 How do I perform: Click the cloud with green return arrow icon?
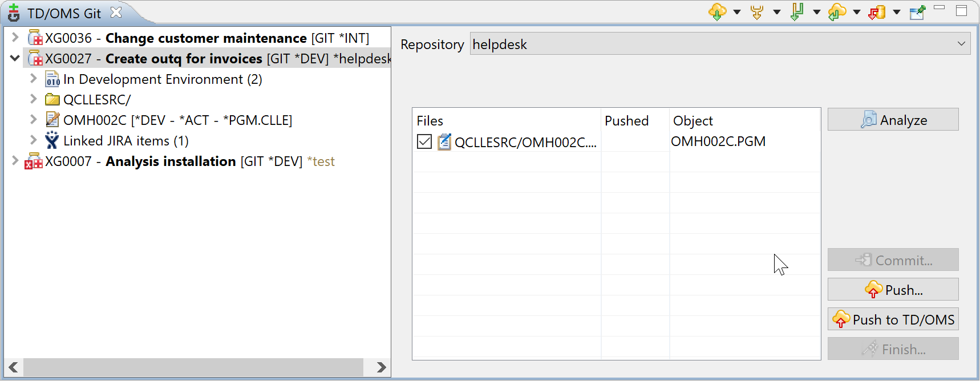[837, 12]
